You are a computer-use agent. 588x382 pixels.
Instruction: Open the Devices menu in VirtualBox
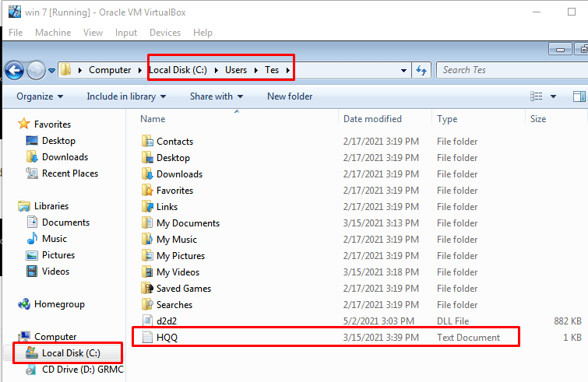pos(164,33)
